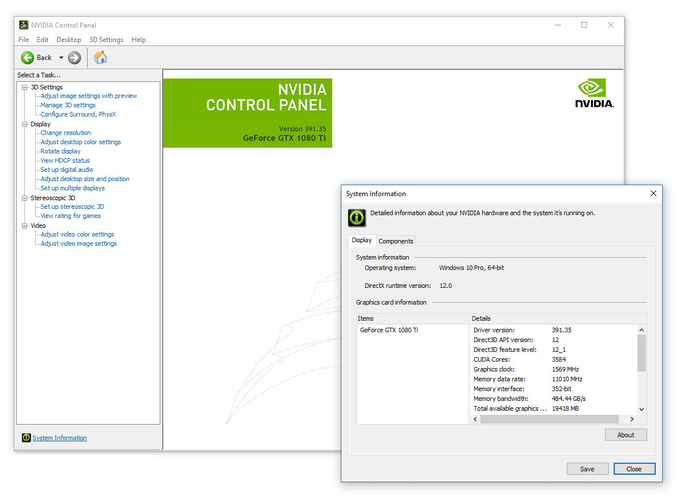Click the Home toolbar icon

[101, 57]
